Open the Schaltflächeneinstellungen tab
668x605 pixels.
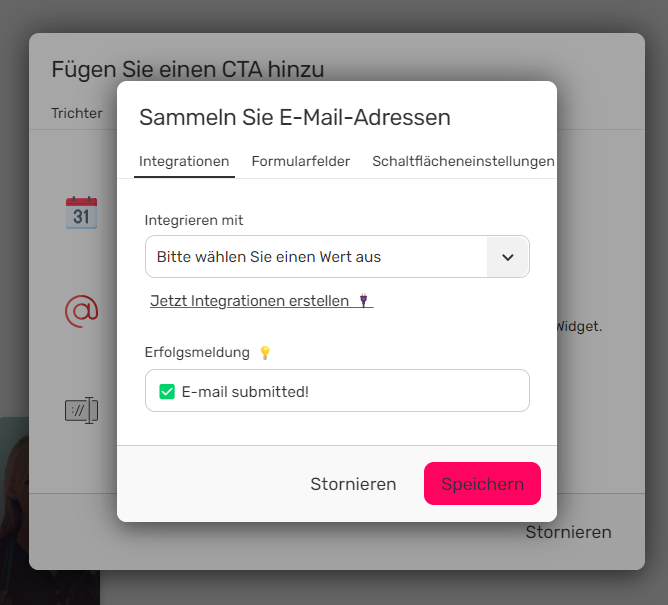pos(463,161)
